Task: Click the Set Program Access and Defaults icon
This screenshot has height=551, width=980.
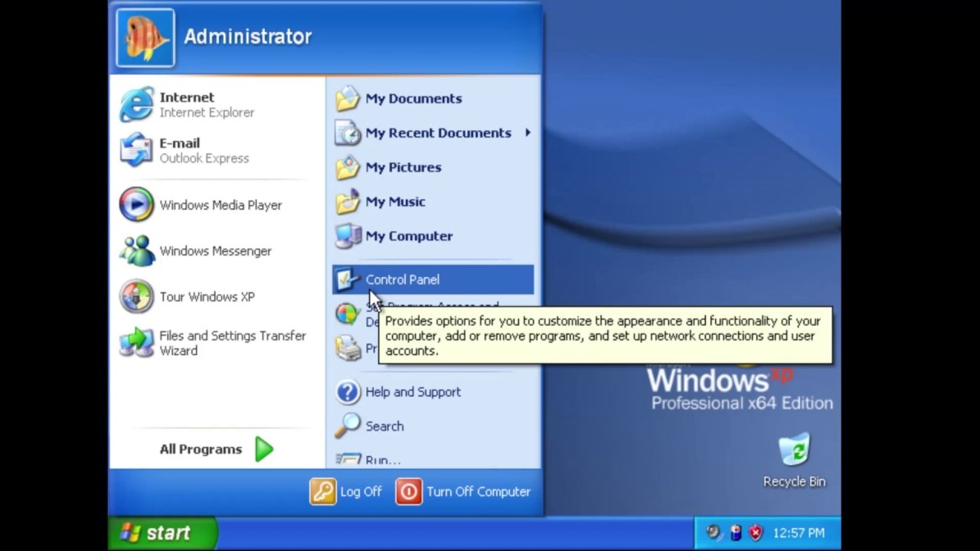Action: click(x=348, y=314)
